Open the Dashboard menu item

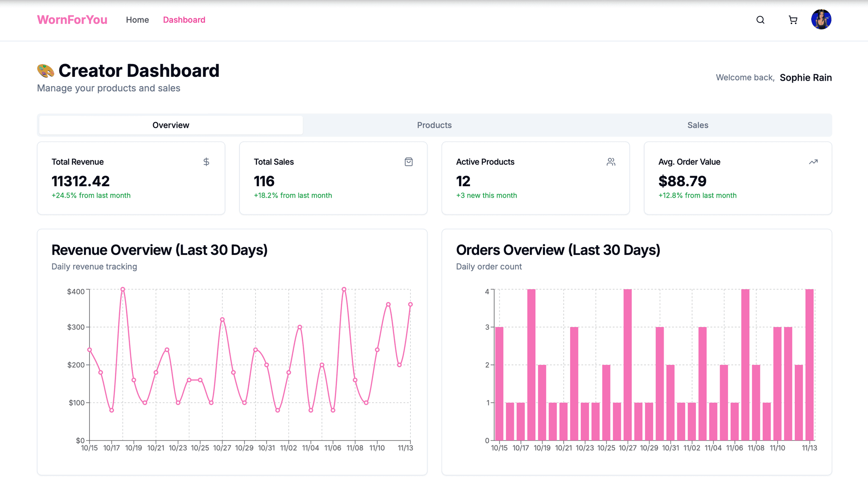click(x=184, y=20)
